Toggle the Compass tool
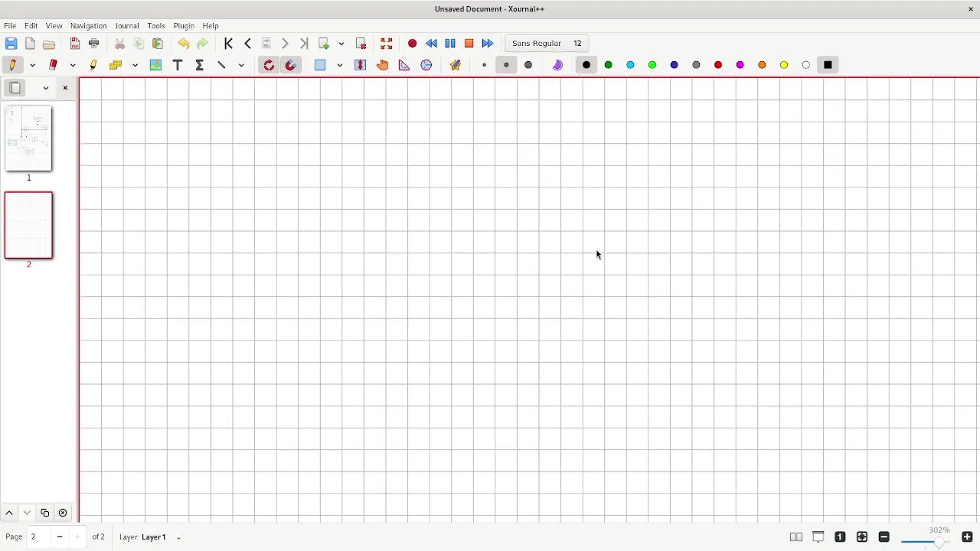 pos(426,65)
